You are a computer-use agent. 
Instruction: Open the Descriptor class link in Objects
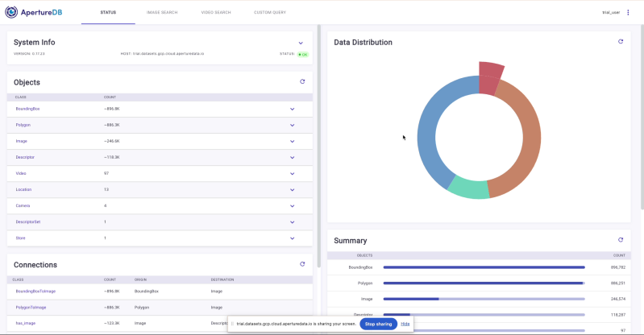pyautogui.click(x=25, y=157)
